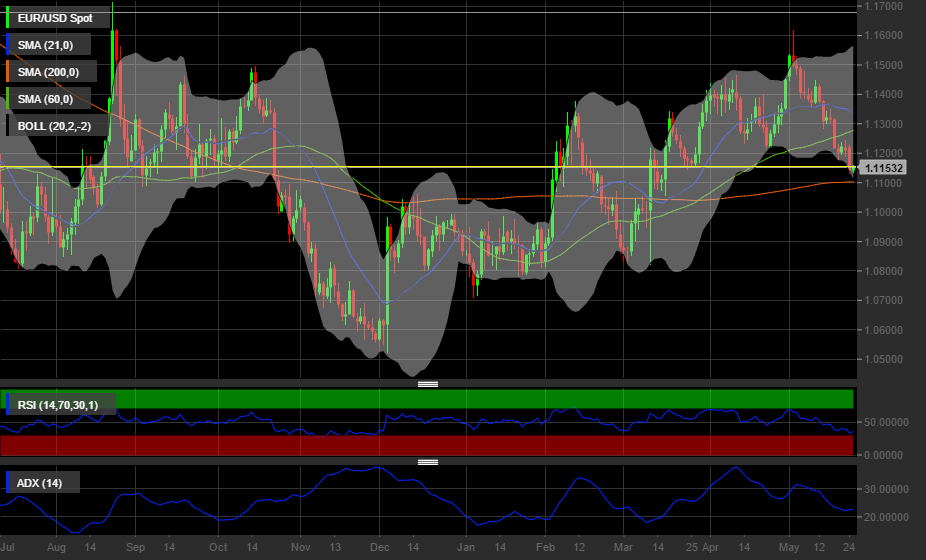
Task: Click the 1.16000 price axis label
Action: pyautogui.click(x=888, y=36)
